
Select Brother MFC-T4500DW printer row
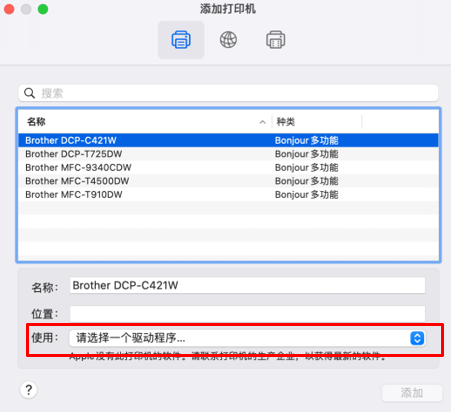(x=228, y=181)
